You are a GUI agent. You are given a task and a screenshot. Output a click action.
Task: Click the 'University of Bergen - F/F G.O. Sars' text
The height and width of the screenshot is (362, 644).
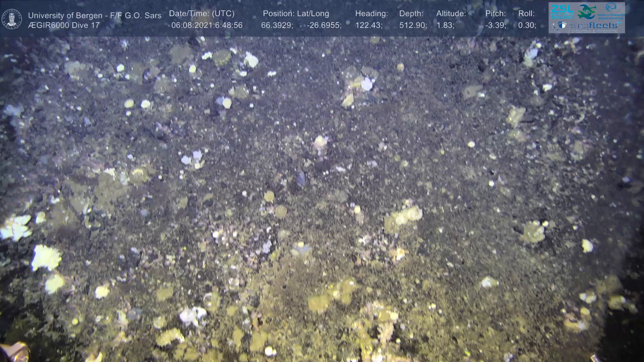pos(95,15)
